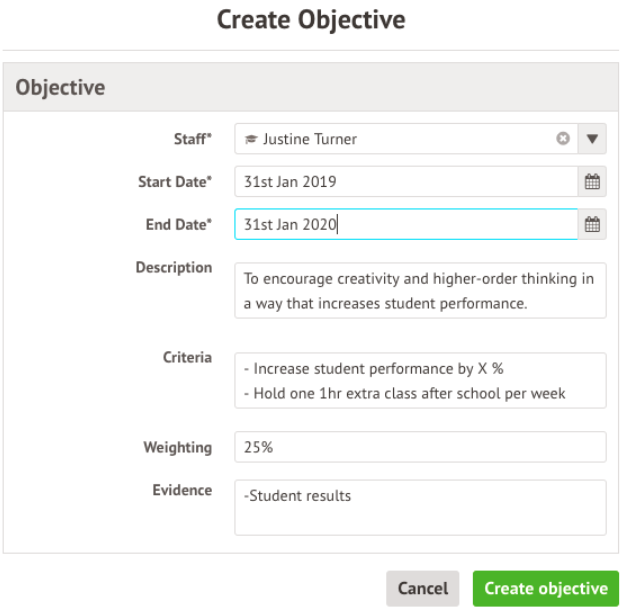627x613 pixels.
Task: Click the Weighting label text
Action: 177,447
